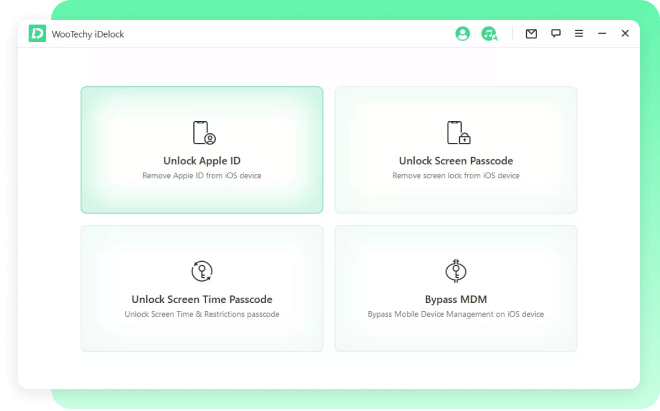Click "Unlock Screen Time & Restrictions passcode" text
Image resolution: width=660 pixels, height=411 pixels.
[202, 314]
